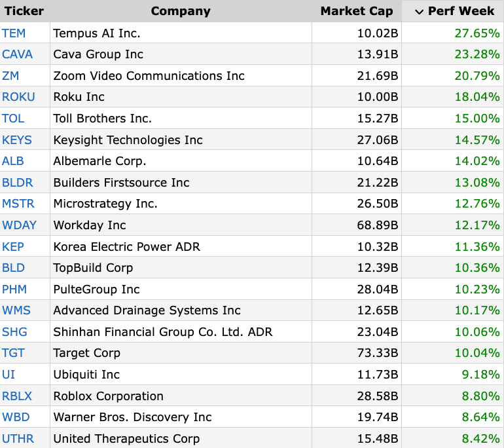504x448 pixels.
Task: Sort table by Ticker column header
Action: (x=24, y=11)
